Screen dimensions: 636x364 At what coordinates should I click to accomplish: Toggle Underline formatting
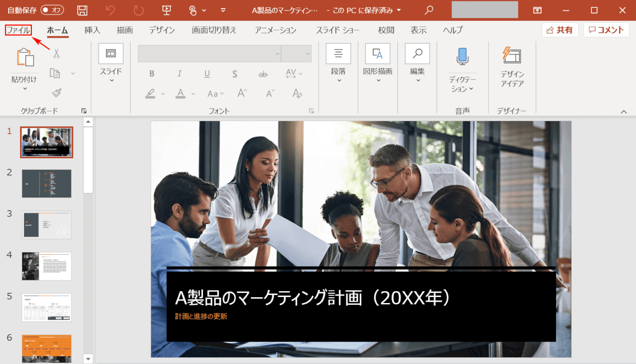point(207,74)
